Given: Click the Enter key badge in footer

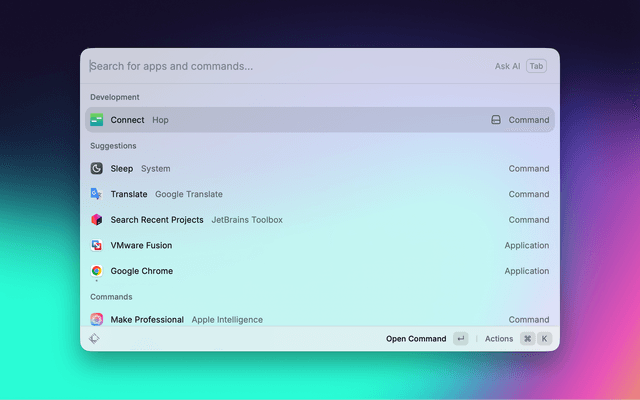Looking at the screenshot, I should point(460,339).
